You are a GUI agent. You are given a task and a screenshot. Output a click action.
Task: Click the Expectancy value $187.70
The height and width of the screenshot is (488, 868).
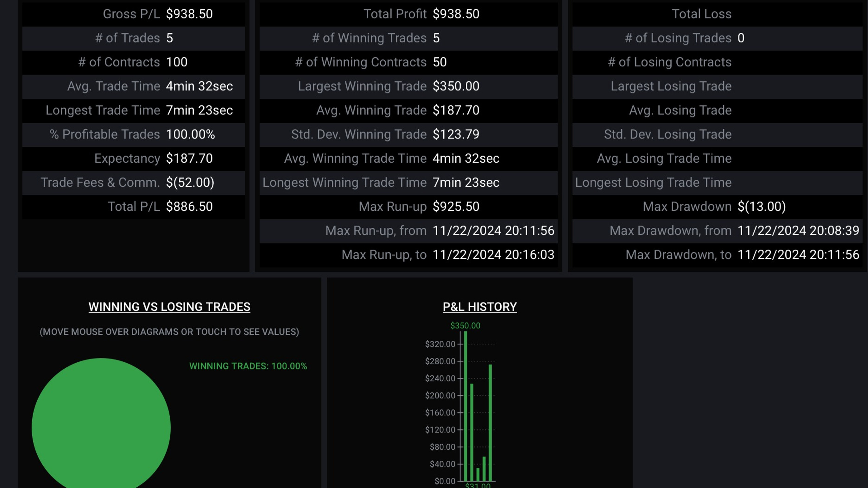point(189,158)
